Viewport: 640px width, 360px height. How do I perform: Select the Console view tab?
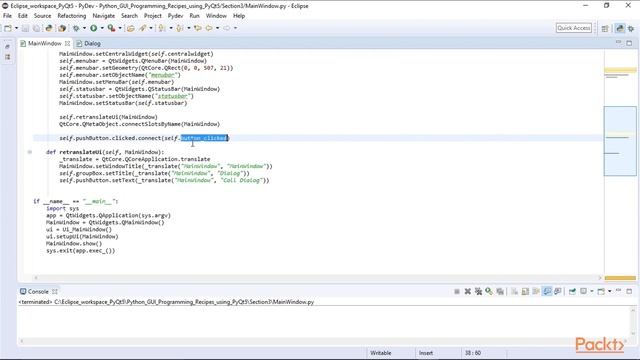coord(38,291)
